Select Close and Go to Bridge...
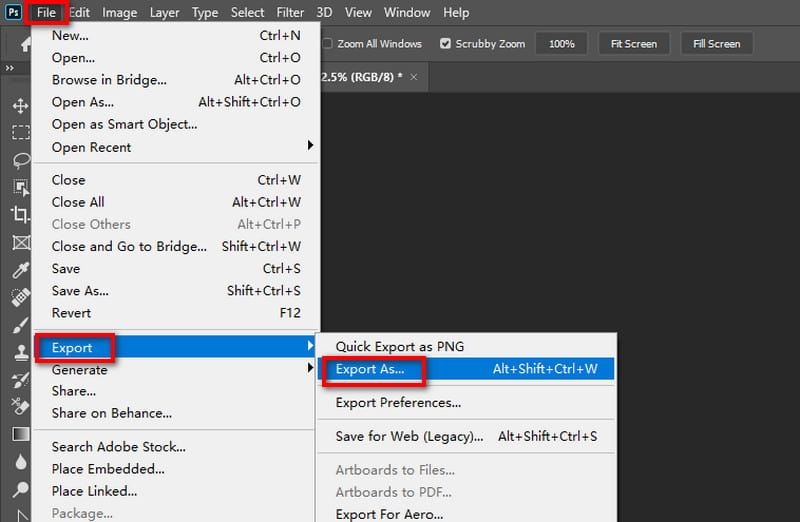The width and height of the screenshot is (800, 522). (176, 246)
